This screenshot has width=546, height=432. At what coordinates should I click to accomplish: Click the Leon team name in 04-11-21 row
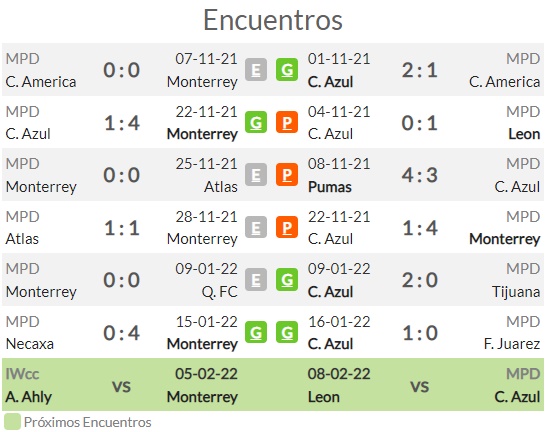tap(524, 134)
